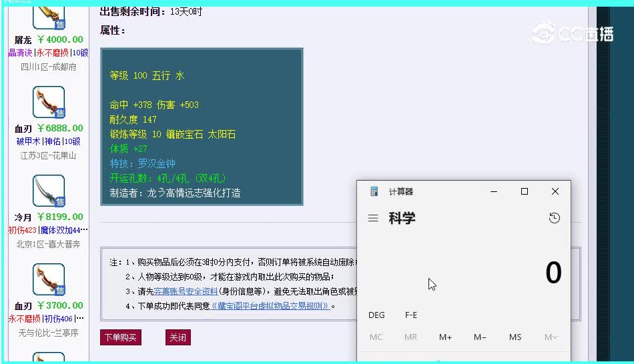Expand the M memory list dropdown
The image size is (634, 364).
[x=551, y=337]
